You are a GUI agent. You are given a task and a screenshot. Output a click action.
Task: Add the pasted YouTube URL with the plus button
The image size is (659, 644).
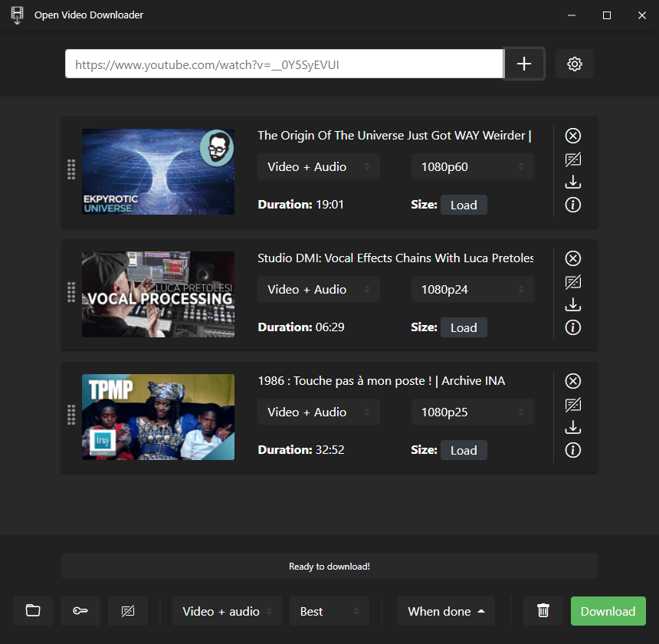point(523,64)
